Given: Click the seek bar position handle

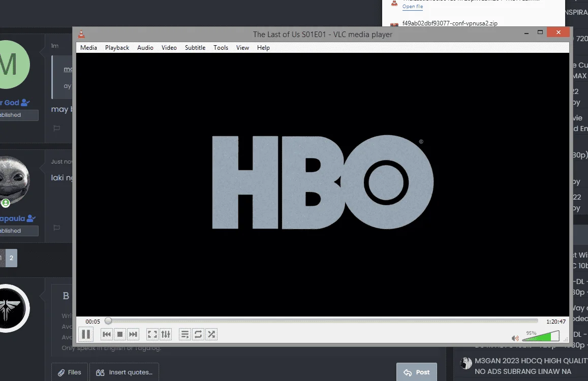Looking at the screenshot, I should 108,321.
